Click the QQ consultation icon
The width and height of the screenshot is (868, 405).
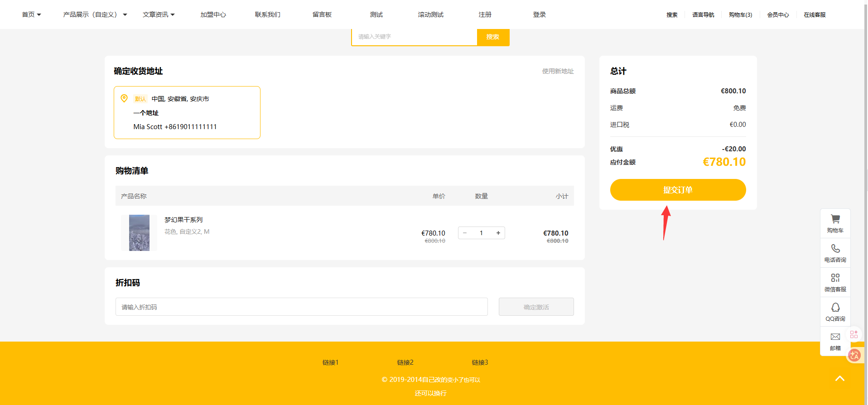835,308
